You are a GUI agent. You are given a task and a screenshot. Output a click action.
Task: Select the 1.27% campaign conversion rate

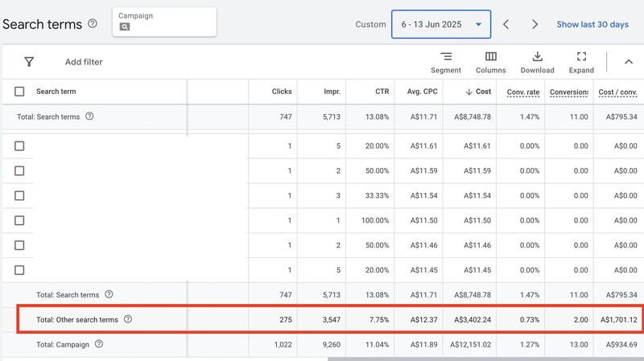(x=530, y=345)
